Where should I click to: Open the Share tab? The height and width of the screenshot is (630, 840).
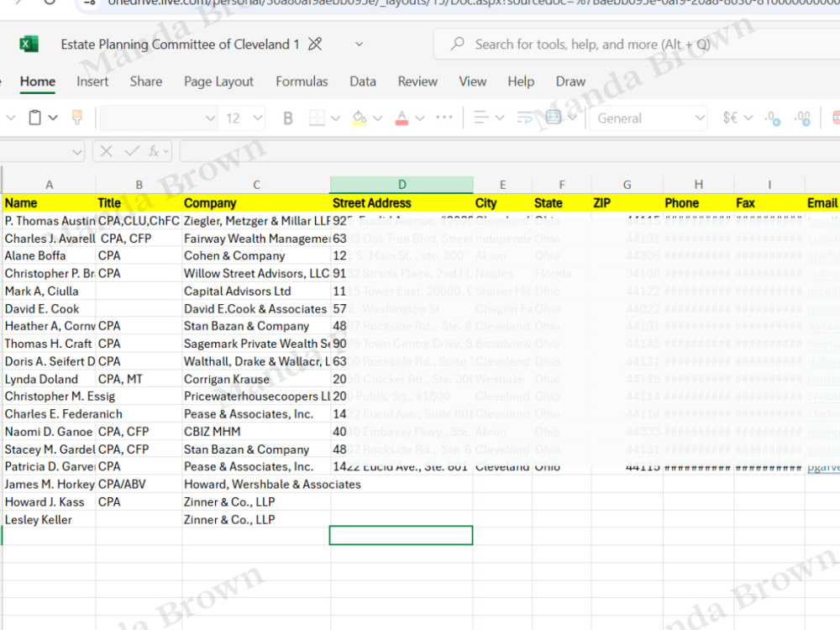click(x=145, y=81)
